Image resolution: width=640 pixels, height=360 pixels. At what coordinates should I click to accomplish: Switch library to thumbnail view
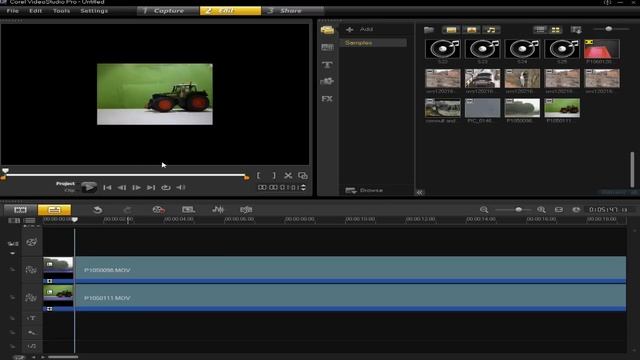556,30
